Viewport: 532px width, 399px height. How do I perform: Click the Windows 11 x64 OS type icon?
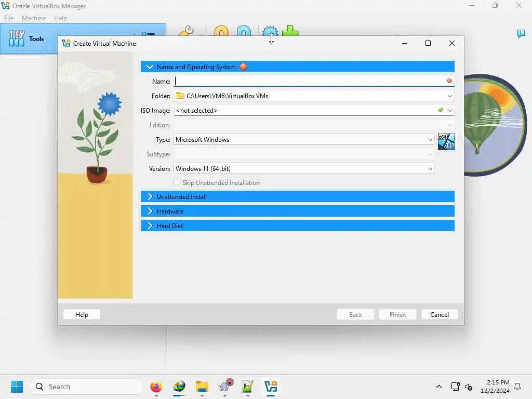point(446,142)
